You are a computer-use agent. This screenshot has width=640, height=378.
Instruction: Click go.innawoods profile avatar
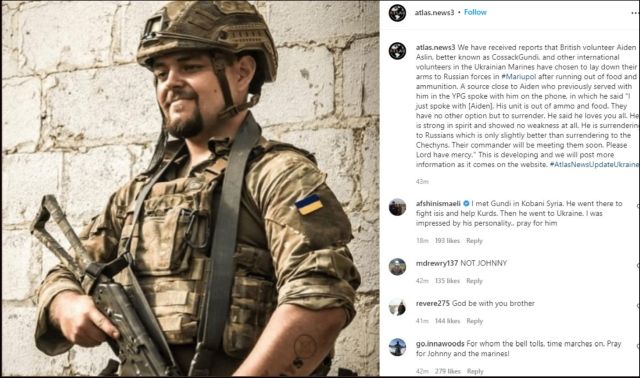click(x=397, y=347)
